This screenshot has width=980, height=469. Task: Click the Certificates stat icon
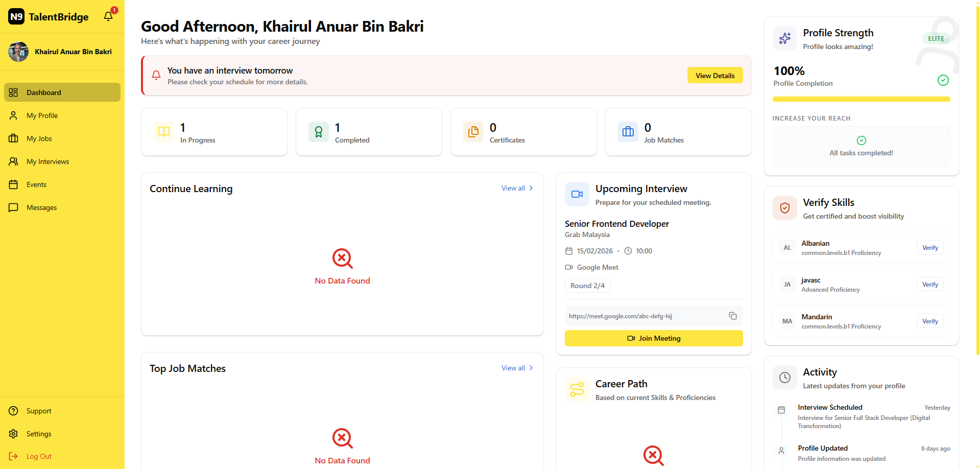coord(473,132)
